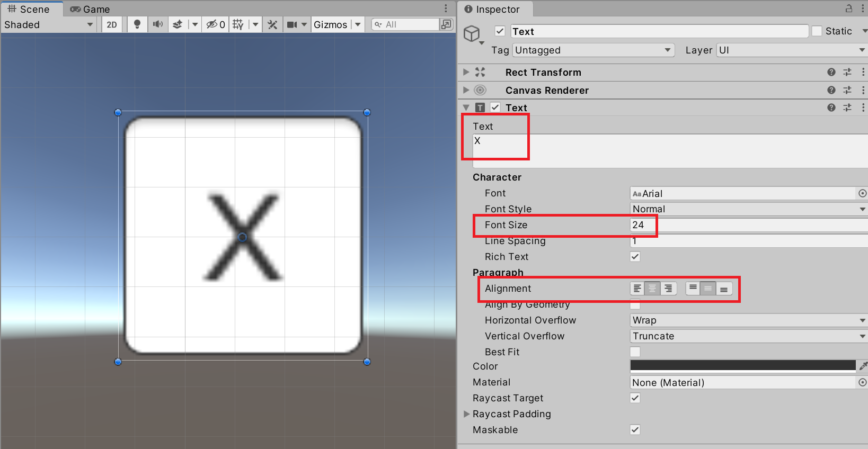Toggle the 2D view button
Image resolution: width=868 pixels, height=449 pixels.
(112, 24)
